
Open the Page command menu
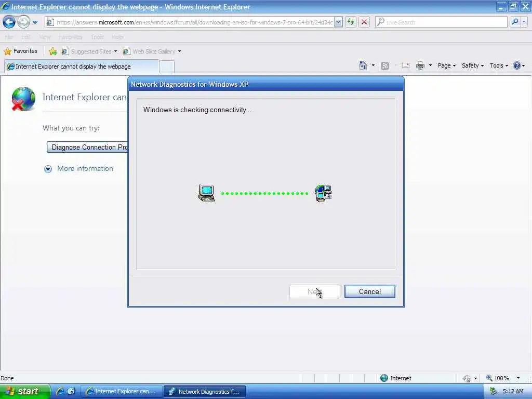[x=446, y=65]
